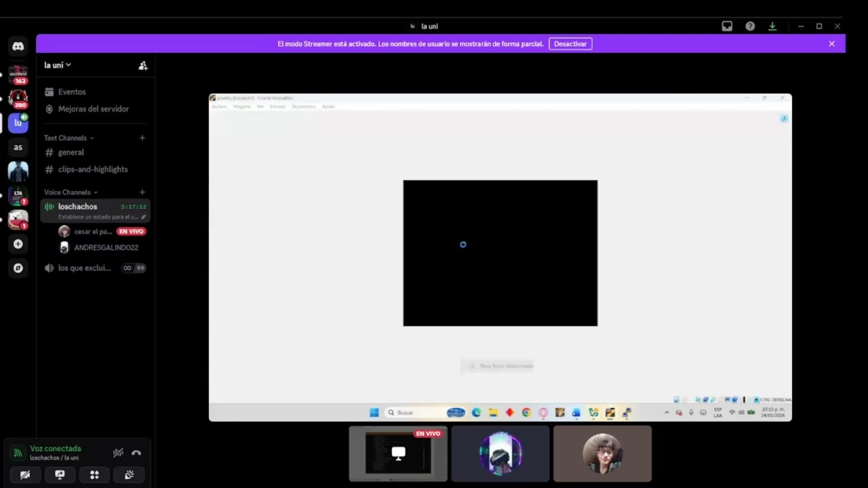Open Mejoras del servidor

(x=95, y=109)
